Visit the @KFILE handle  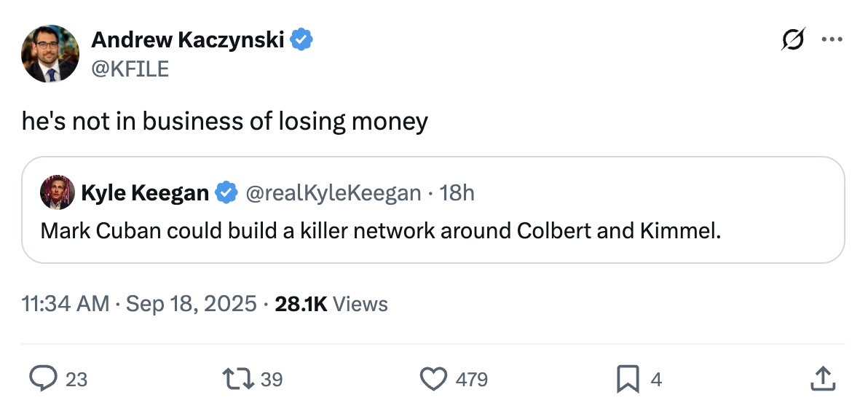click(130, 68)
